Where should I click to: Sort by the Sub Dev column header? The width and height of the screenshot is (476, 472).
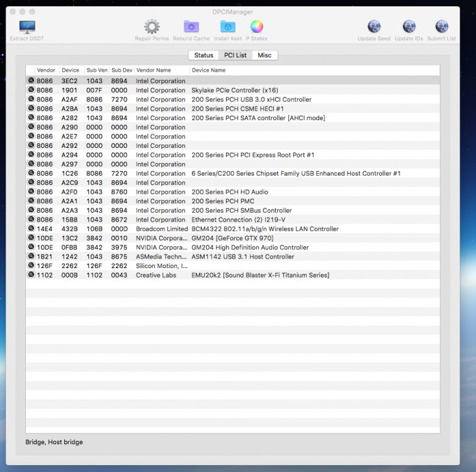tap(122, 70)
